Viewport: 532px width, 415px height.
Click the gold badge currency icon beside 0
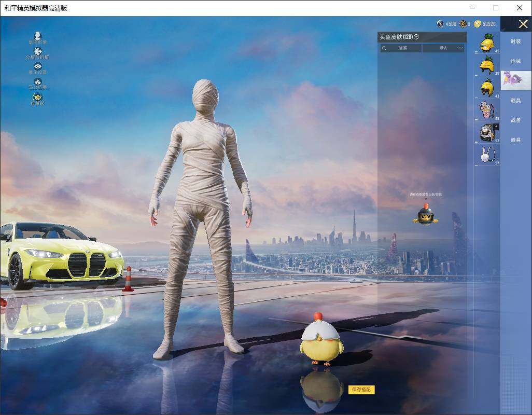tap(463, 24)
